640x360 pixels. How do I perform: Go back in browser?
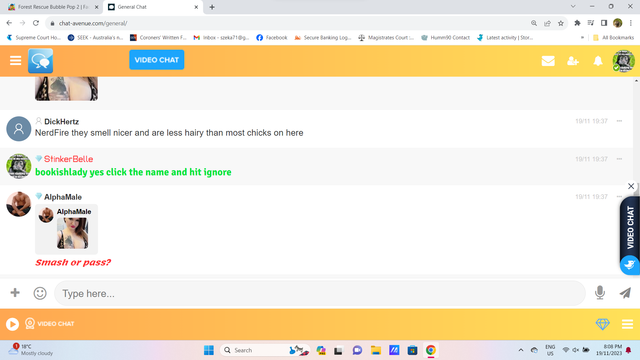coord(9,23)
